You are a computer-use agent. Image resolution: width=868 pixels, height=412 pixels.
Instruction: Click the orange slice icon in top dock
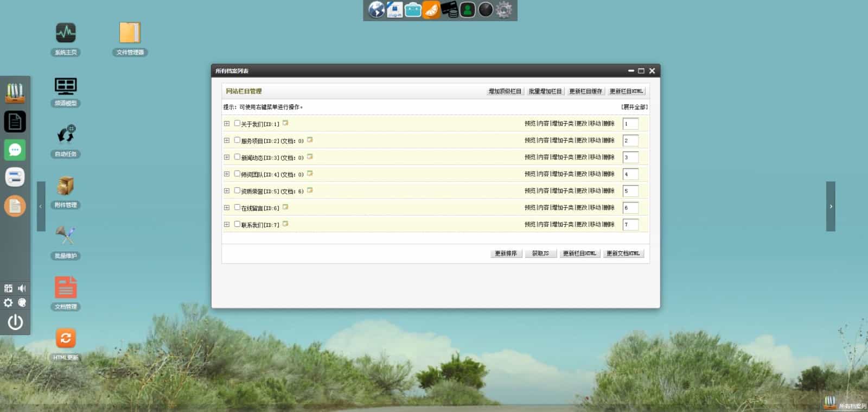coord(431,10)
